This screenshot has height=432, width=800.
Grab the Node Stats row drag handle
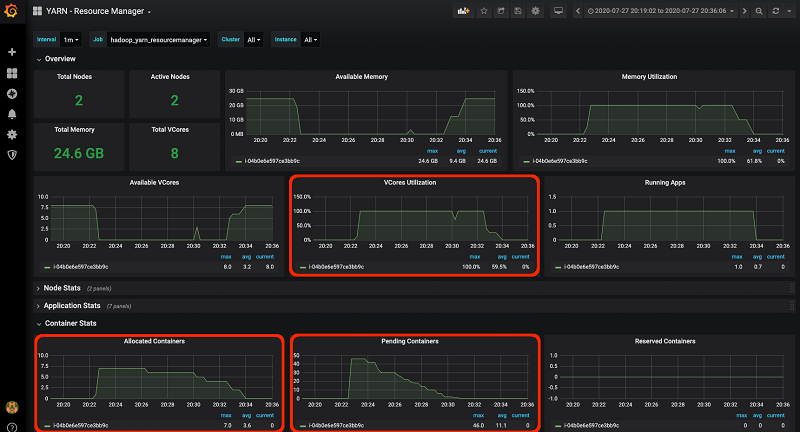[x=792, y=288]
